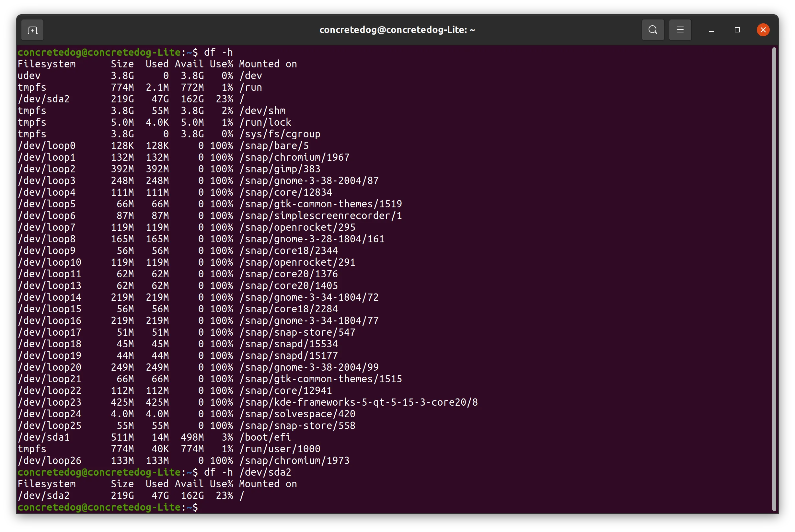This screenshot has height=532, width=795.
Task: Open terminal search
Action: coord(652,30)
